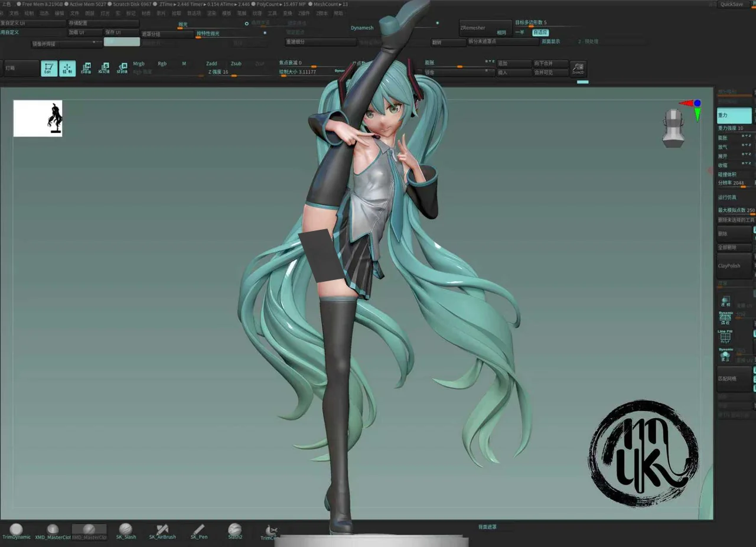Click the Move tool icon marked M
The height and width of the screenshot is (547, 756).
pyautogui.click(x=86, y=69)
